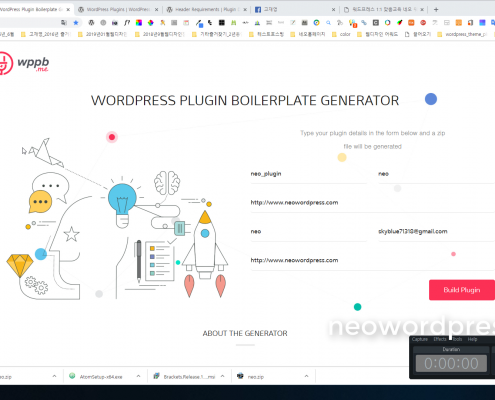Close the WordPress Plugins tab

point(156,10)
